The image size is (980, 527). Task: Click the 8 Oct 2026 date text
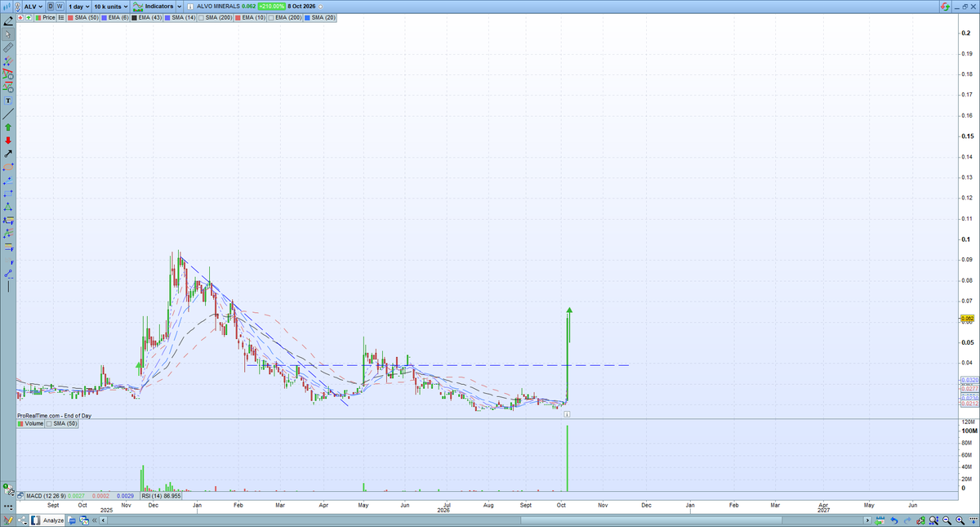coord(301,6)
